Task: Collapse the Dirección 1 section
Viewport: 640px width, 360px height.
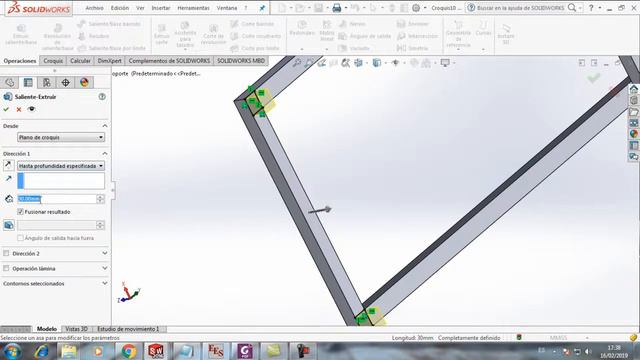Action: (104, 153)
